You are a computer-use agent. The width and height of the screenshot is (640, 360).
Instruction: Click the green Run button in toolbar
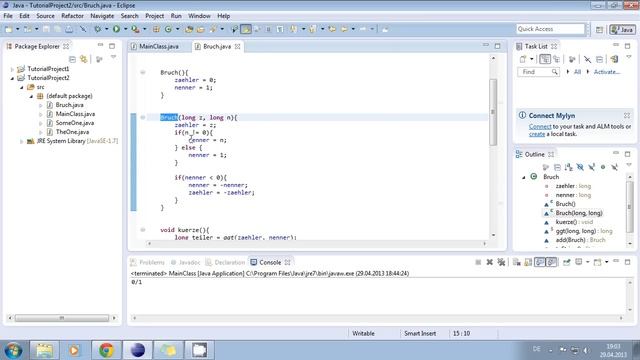click(116, 29)
